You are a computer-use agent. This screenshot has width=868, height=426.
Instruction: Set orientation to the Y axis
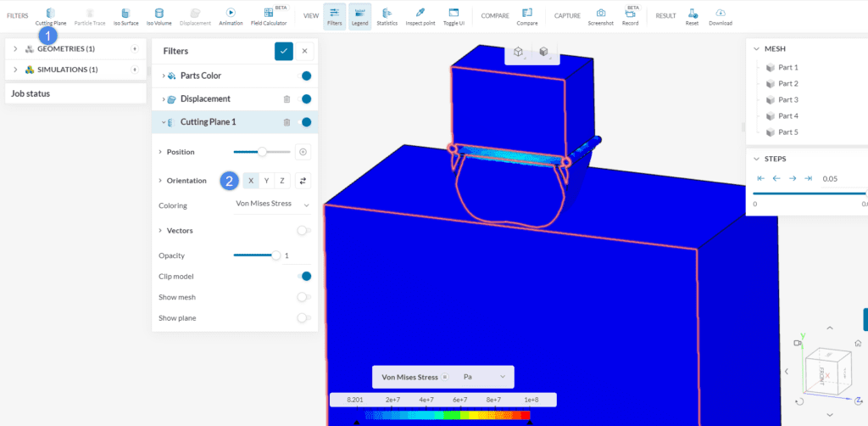click(266, 181)
